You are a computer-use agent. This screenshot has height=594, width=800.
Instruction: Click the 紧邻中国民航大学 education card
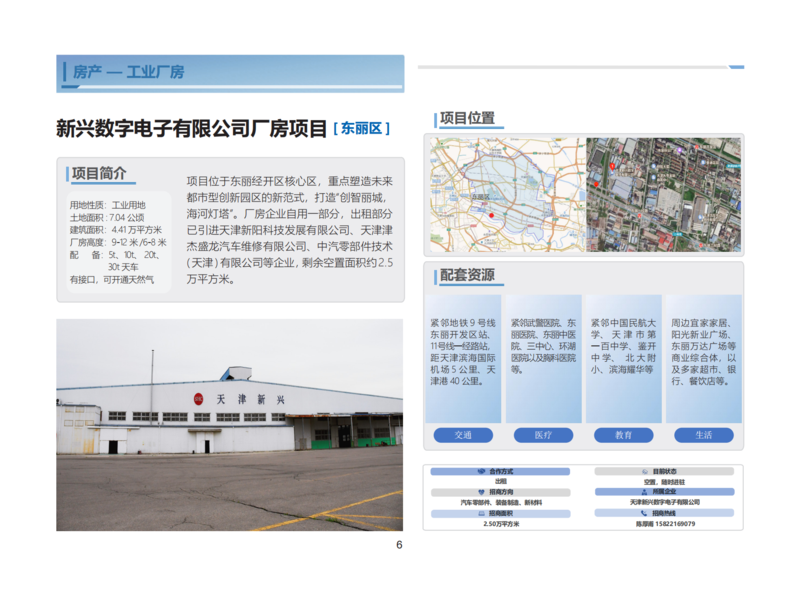(x=623, y=359)
